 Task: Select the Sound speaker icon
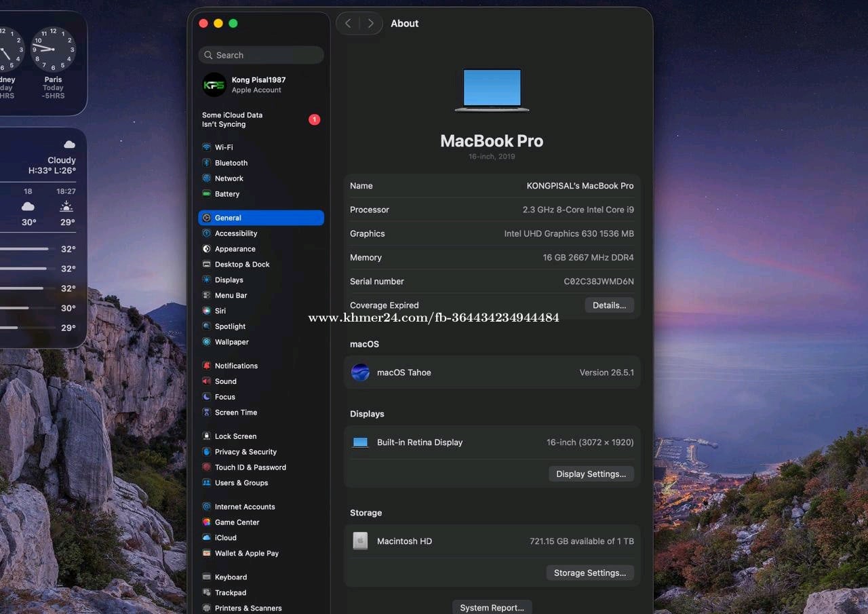pyautogui.click(x=206, y=381)
